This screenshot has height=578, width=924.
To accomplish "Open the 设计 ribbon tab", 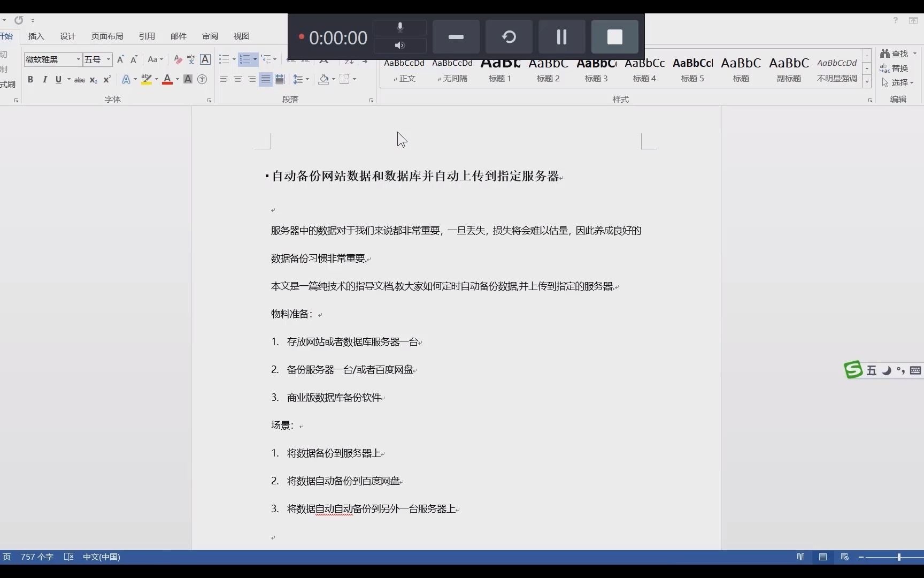I will click(68, 36).
